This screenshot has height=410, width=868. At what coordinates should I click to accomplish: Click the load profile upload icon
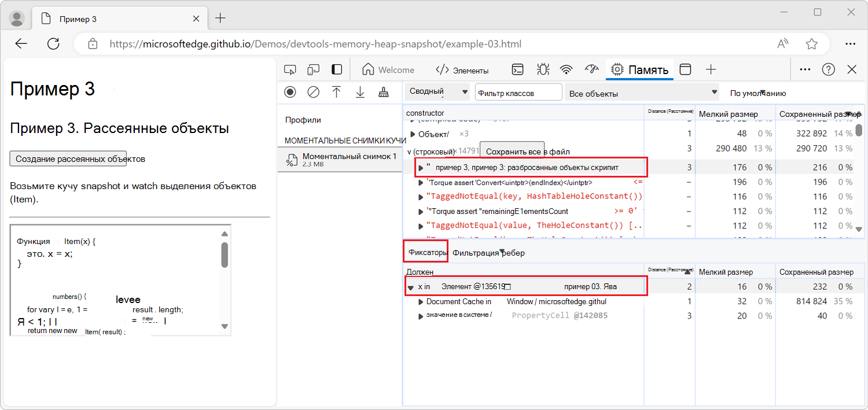(x=336, y=92)
